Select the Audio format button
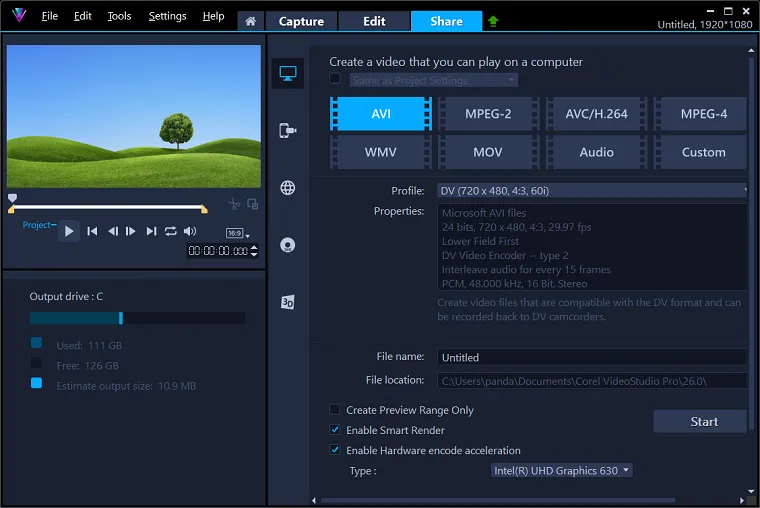Screen dimensions: 760x508 pyautogui.click(x=596, y=152)
